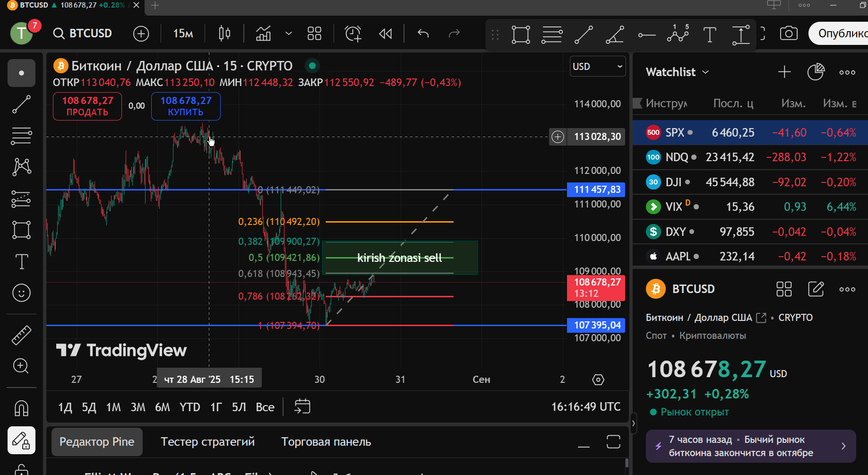This screenshot has width=868, height=475.
Task: Create alert with clock-plus icon
Action: (x=353, y=34)
